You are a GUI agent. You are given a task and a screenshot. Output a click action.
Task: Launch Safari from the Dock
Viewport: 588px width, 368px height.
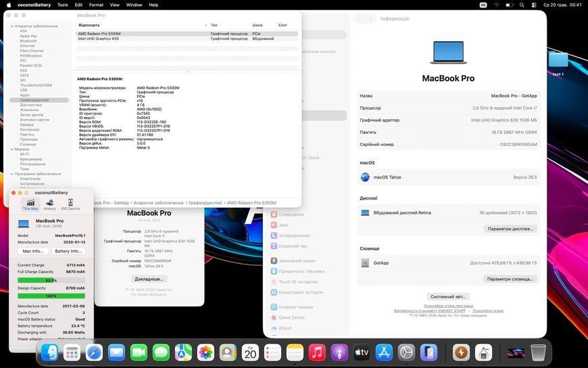pos(94,352)
